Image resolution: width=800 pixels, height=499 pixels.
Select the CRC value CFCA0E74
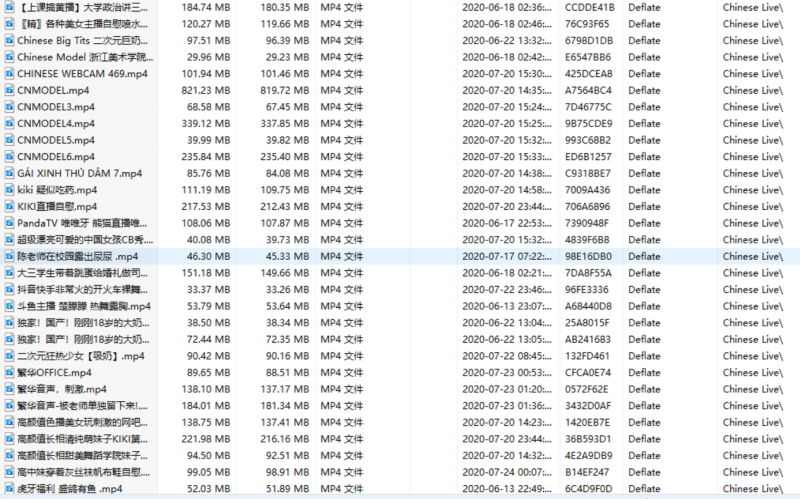588,373
